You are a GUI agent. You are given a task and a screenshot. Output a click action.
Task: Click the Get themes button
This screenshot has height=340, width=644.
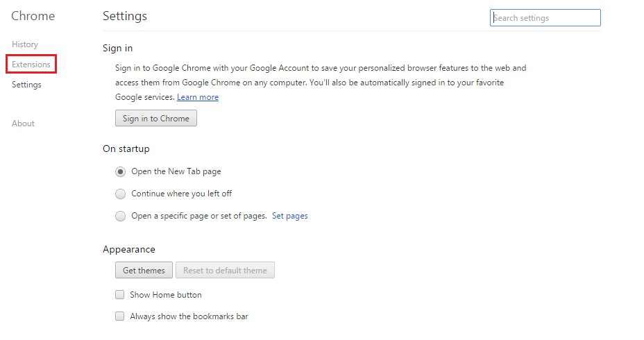pyautogui.click(x=144, y=271)
